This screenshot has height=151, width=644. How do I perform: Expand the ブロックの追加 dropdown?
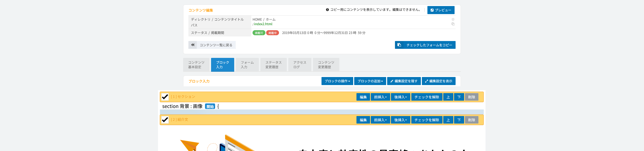point(370,81)
